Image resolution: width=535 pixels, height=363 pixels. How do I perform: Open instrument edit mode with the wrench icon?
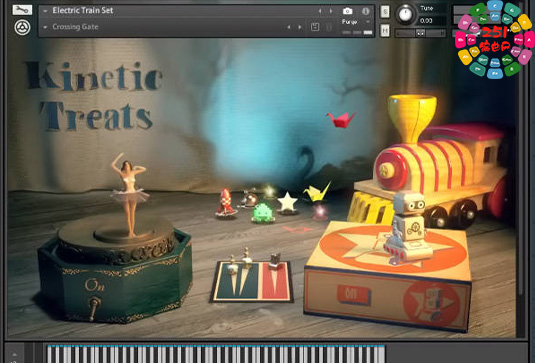[x=22, y=10]
